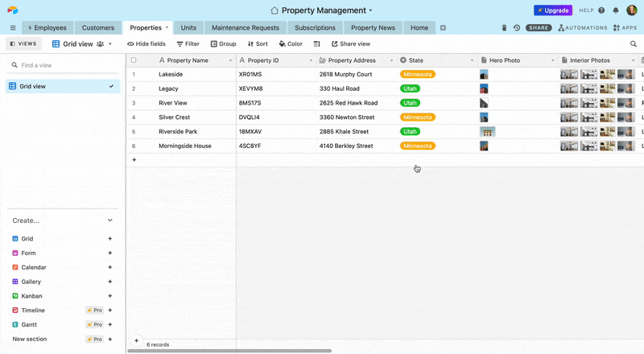Switch to the Subscriptions tab

[x=315, y=27]
